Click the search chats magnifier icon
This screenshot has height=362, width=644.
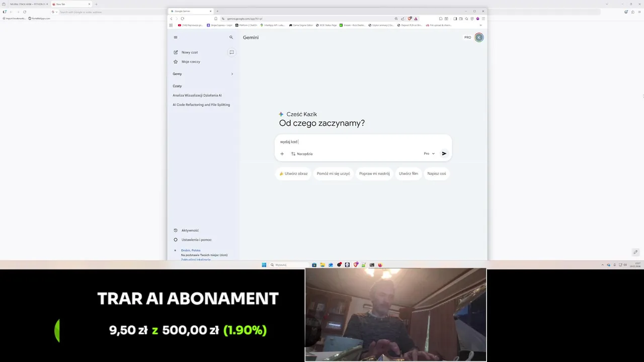(x=231, y=37)
